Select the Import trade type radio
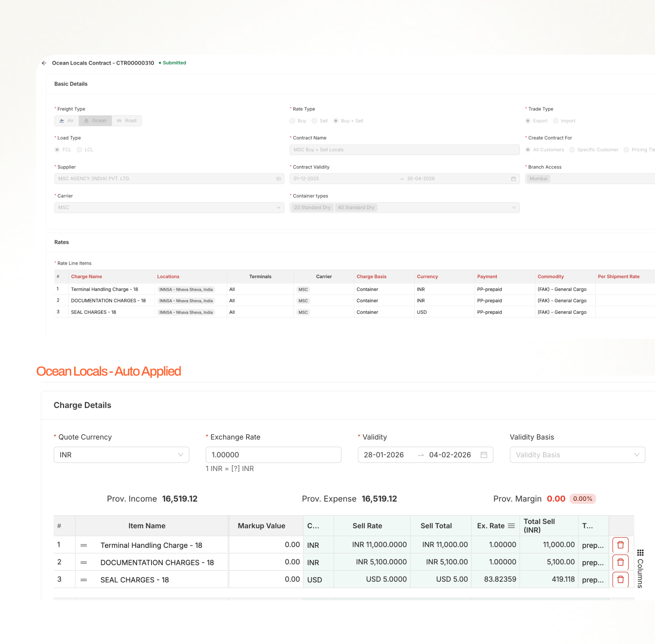 coord(556,121)
